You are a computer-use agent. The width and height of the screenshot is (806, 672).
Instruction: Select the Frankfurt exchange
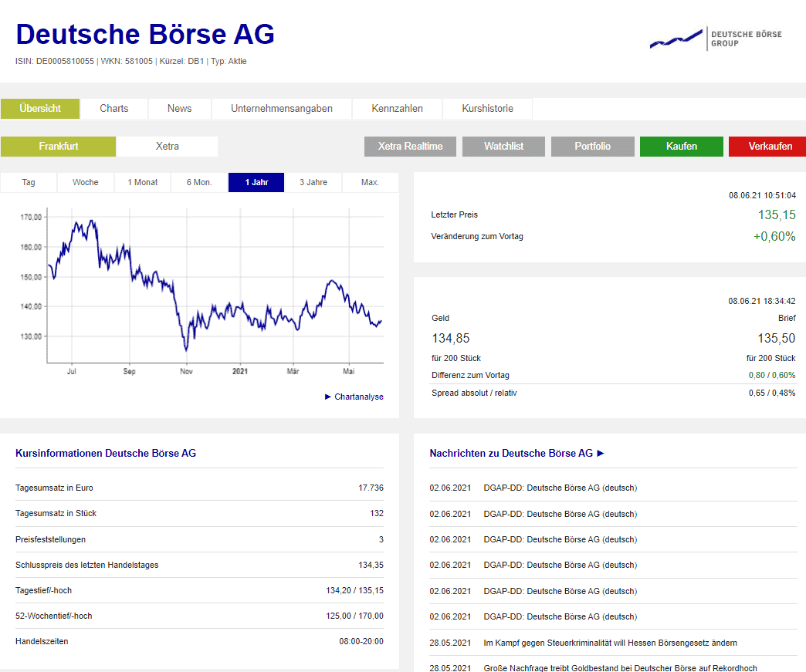pos(58,147)
